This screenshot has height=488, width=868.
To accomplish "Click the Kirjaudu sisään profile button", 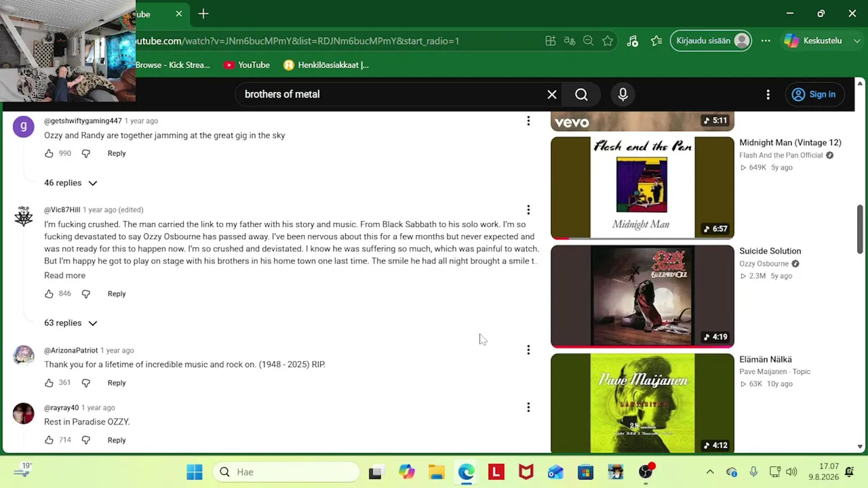I will coord(711,41).
